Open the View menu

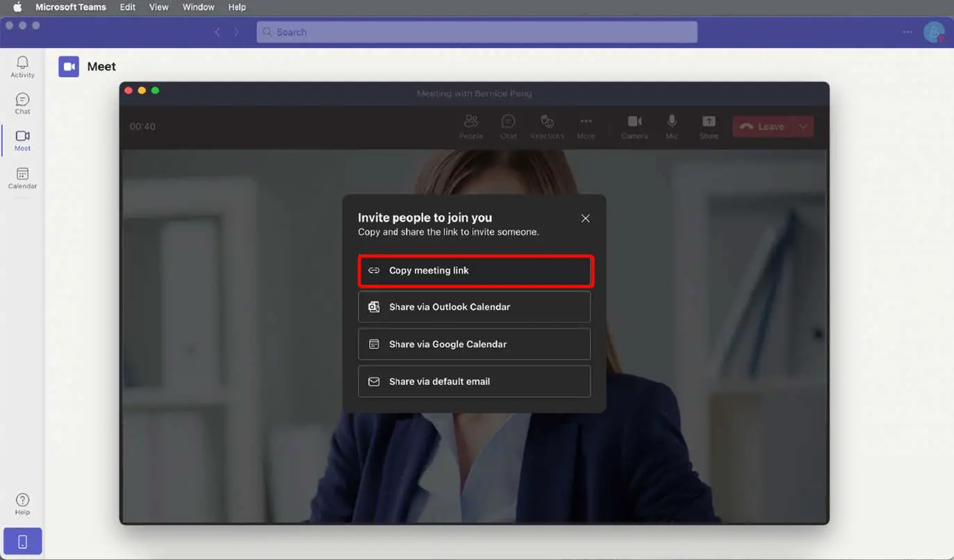159,7
